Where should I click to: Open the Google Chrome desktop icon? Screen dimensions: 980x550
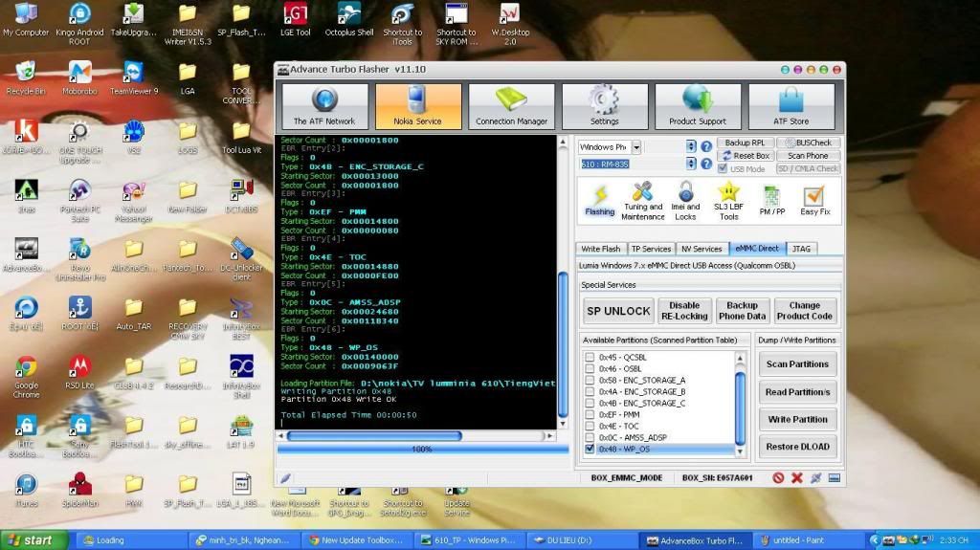[26, 376]
